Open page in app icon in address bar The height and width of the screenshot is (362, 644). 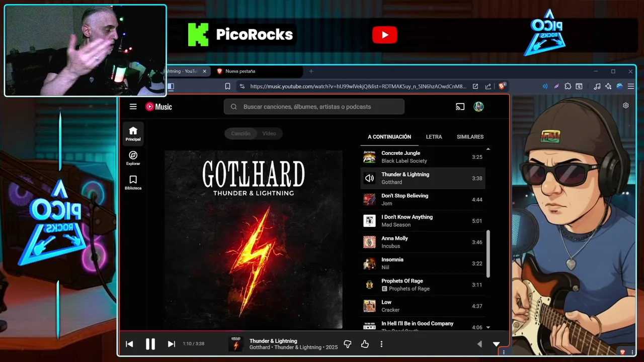click(475, 86)
